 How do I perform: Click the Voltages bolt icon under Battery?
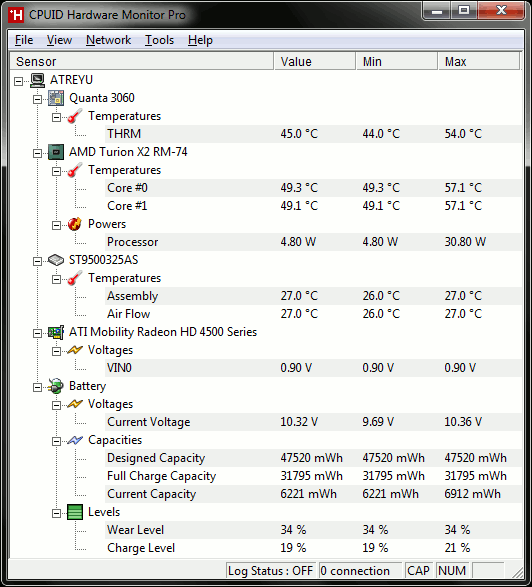tap(75, 404)
